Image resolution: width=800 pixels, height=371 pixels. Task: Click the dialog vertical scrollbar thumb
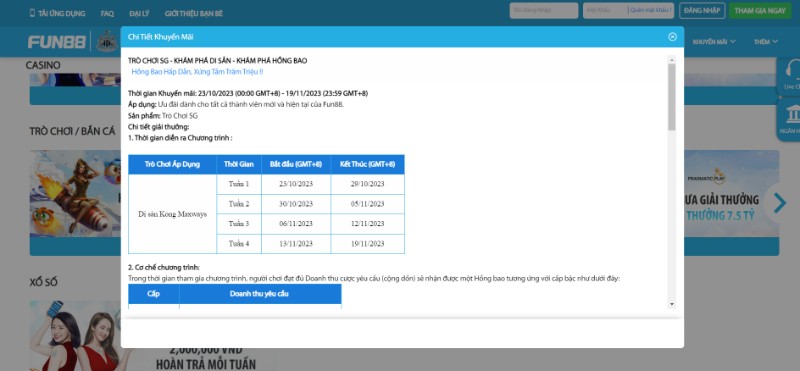click(x=671, y=96)
